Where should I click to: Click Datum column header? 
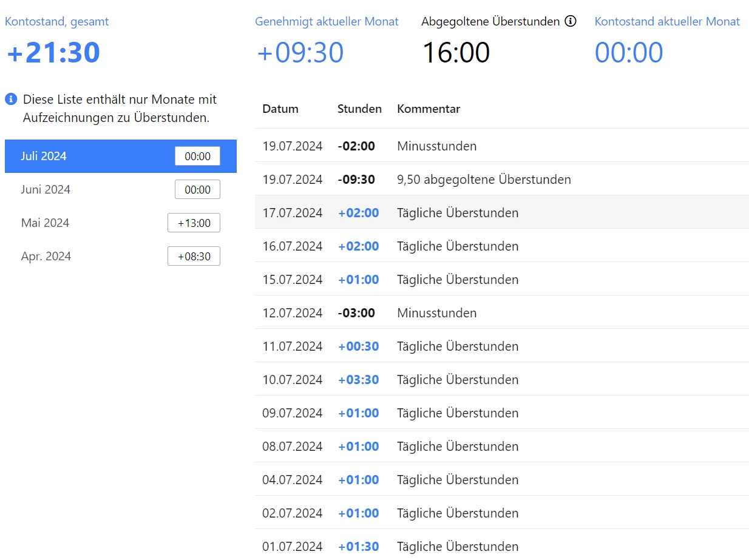pyautogui.click(x=280, y=109)
